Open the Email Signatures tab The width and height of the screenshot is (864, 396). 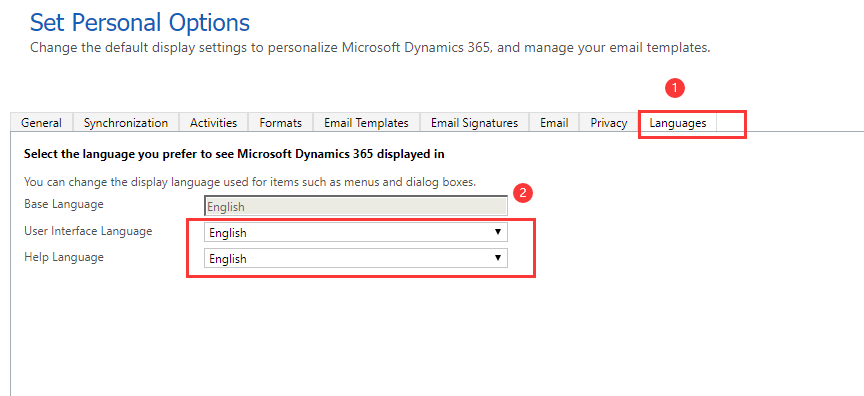[x=474, y=123]
